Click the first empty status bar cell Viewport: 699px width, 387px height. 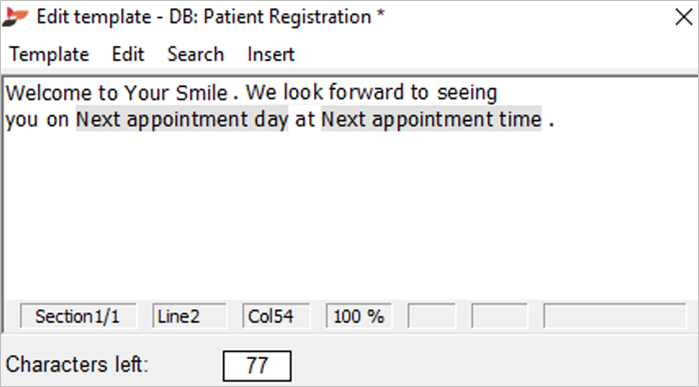(x=432, y=316)
